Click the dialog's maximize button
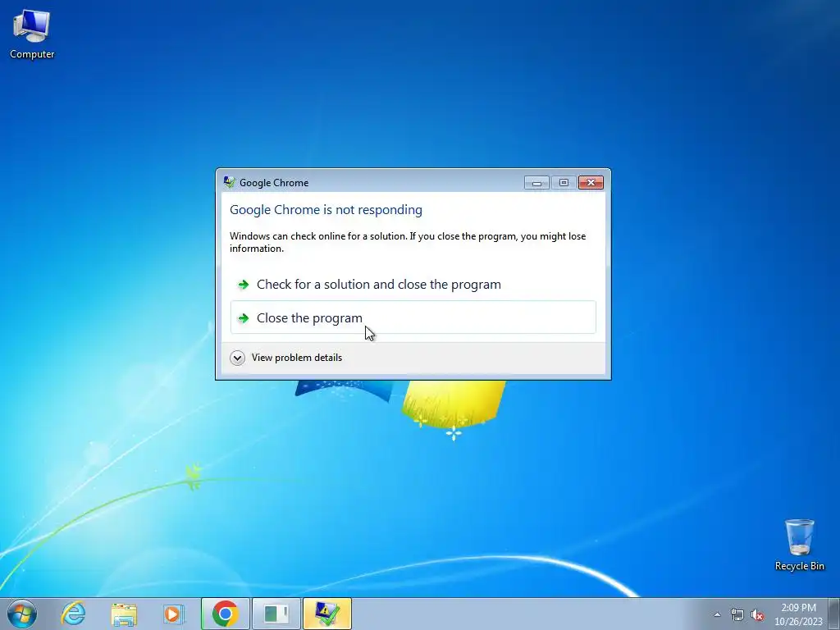840x630 pixels. click(x=564, y=183)
